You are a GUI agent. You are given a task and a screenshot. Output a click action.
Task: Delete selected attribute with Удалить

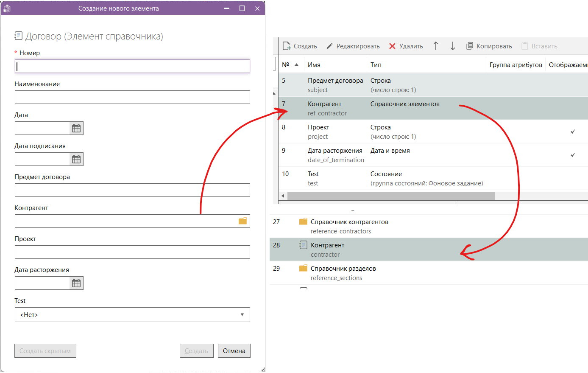click(406, 46)
